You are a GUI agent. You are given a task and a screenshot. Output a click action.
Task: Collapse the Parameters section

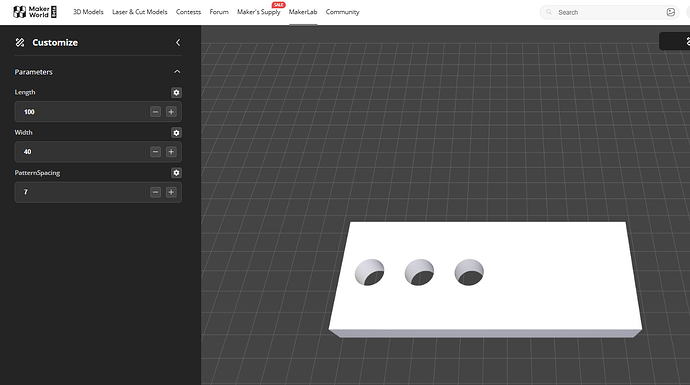[177, 72]
